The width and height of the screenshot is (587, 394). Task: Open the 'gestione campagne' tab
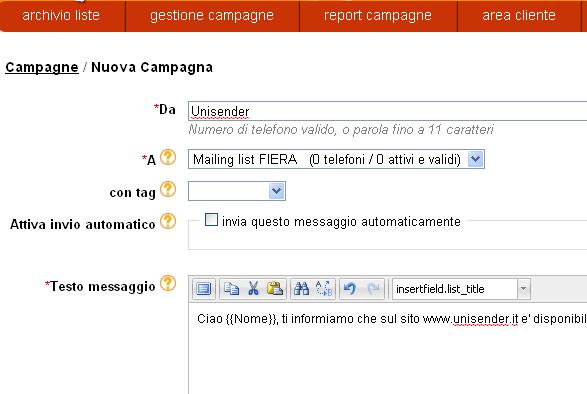point(212,15)
